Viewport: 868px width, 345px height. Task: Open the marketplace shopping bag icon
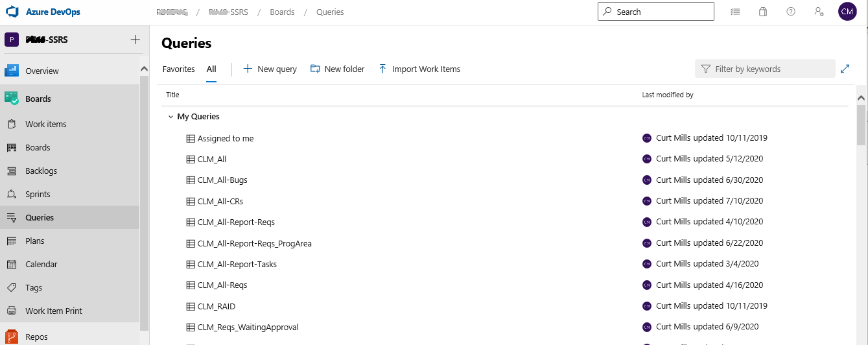763,12
